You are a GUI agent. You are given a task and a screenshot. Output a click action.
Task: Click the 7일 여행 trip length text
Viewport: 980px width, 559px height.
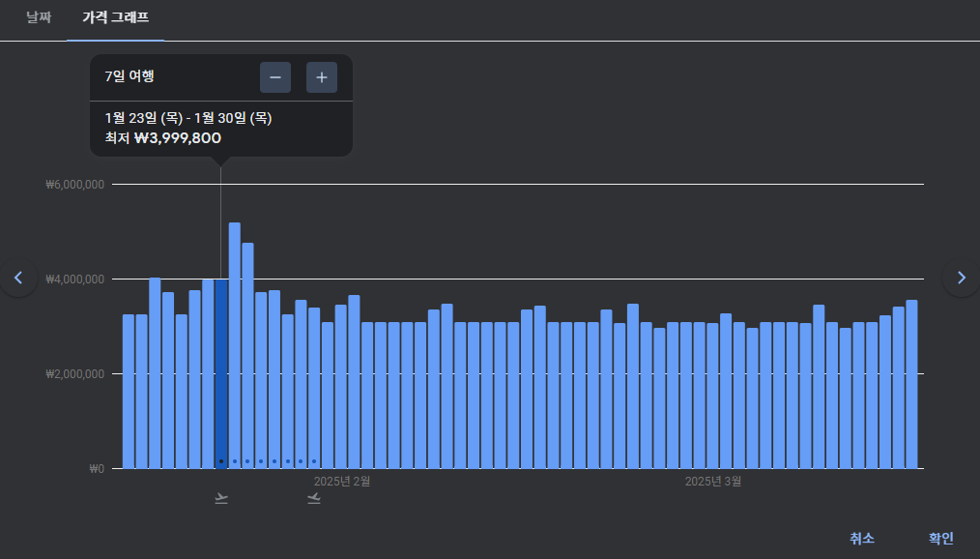130,76
